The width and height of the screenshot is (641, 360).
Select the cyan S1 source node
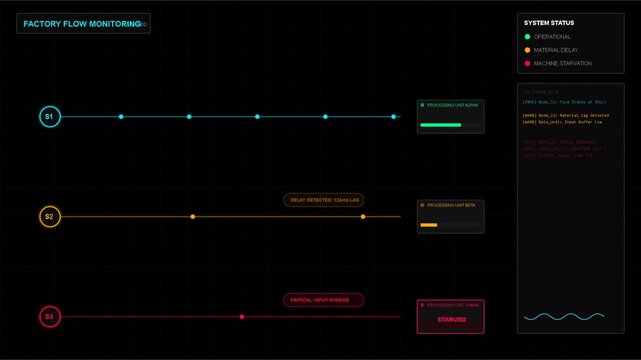tap(50, 116)
